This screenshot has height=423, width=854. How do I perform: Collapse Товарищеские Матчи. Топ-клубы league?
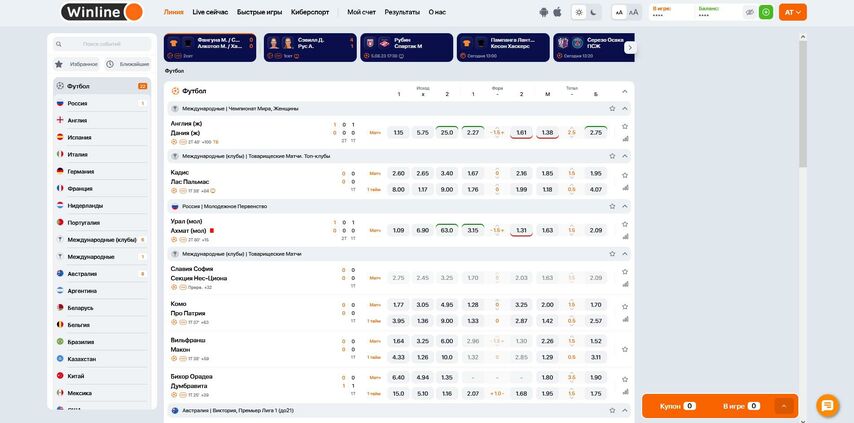pos(625,156)
